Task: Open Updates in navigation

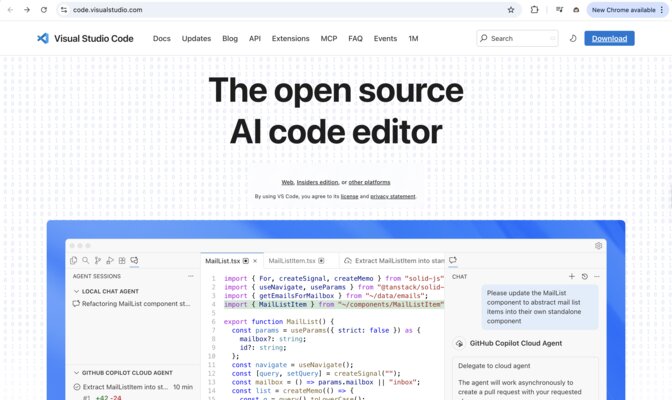Action: 196,38
